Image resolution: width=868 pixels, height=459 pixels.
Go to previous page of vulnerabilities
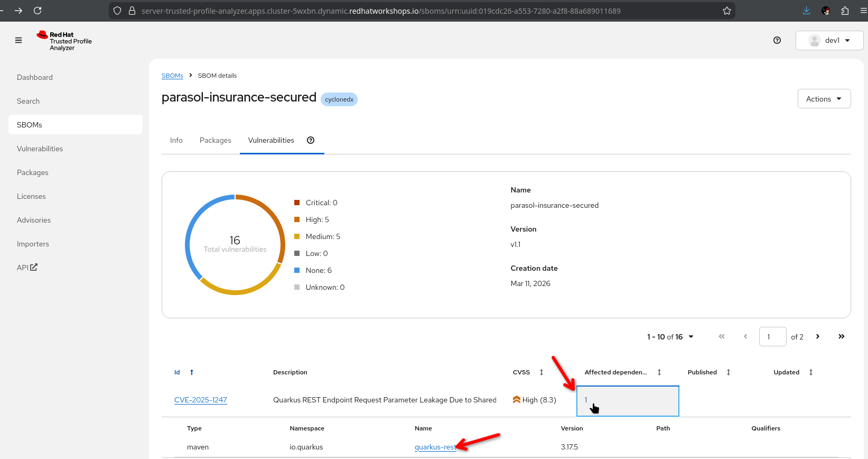point(745,336)
